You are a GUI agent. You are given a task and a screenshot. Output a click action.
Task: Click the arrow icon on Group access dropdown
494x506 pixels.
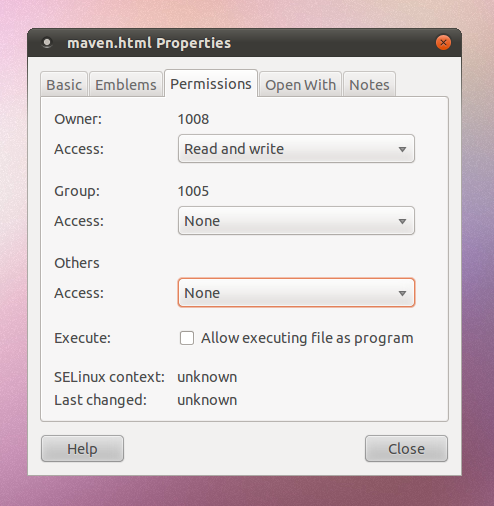point(402,221)
